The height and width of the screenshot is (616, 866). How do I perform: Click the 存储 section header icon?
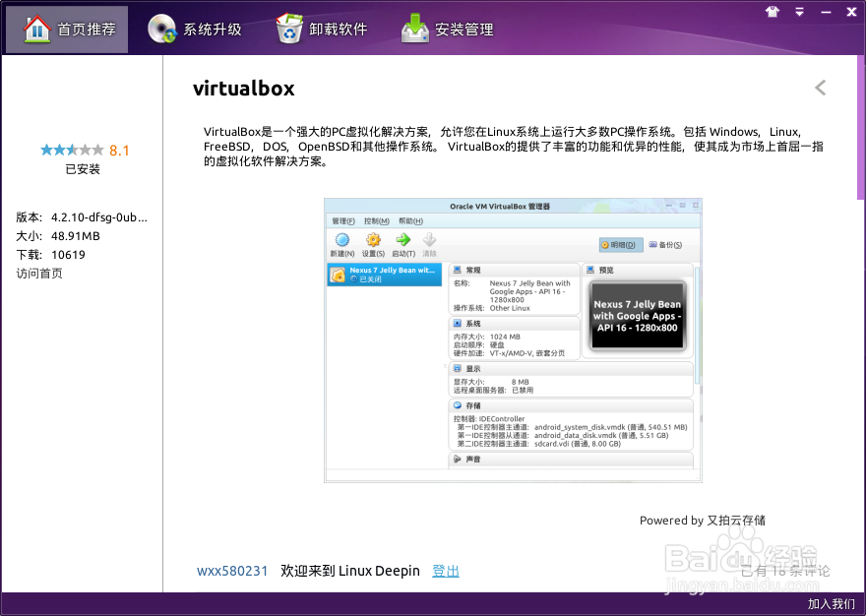click(458, 405)
